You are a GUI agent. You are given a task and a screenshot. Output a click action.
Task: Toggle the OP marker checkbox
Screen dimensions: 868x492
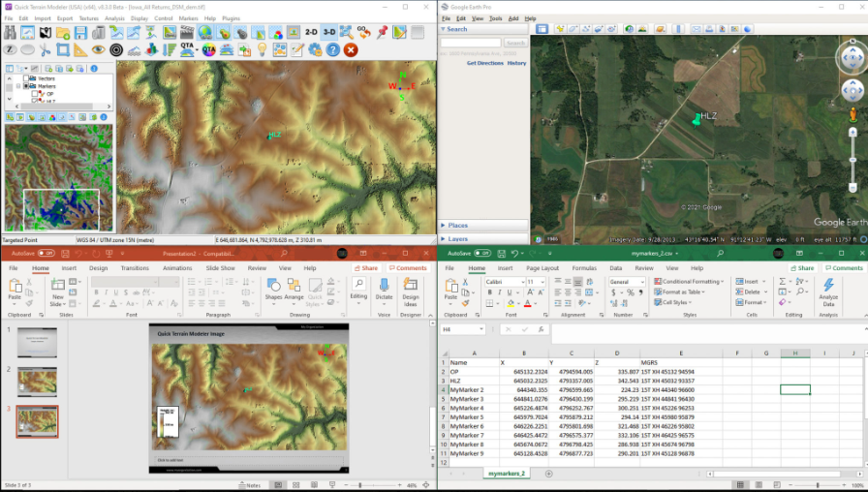point(36,93)
